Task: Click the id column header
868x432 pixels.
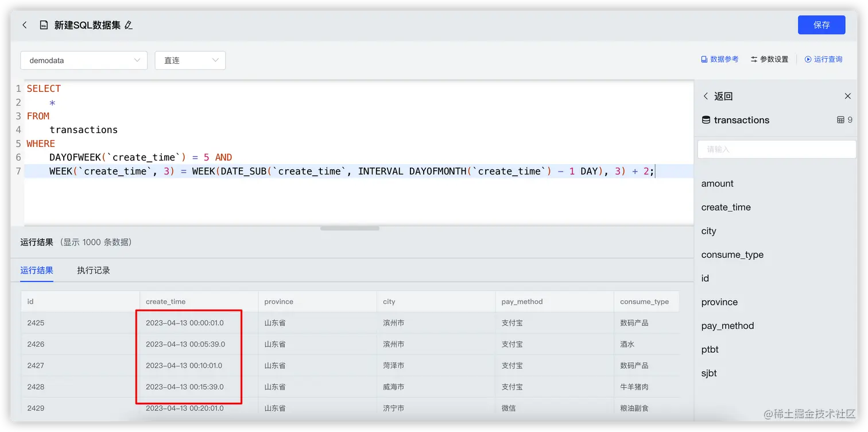Action: point(80,301)
